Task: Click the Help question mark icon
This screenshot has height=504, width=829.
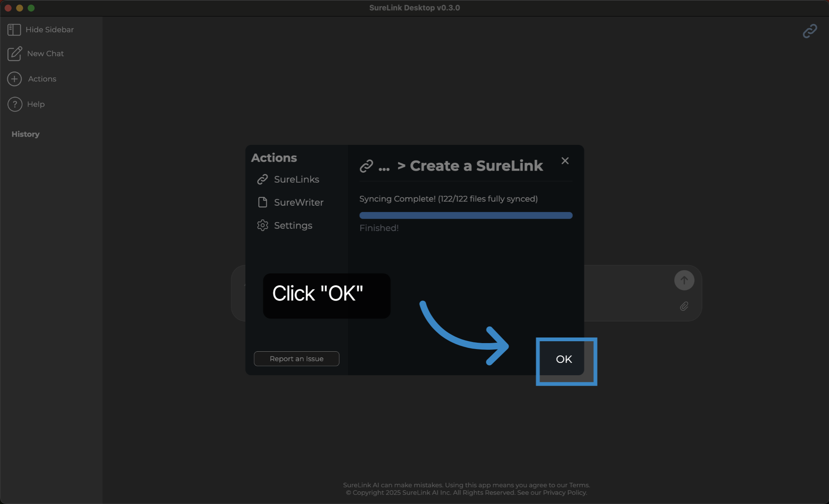Action: (x=15, y=104)
